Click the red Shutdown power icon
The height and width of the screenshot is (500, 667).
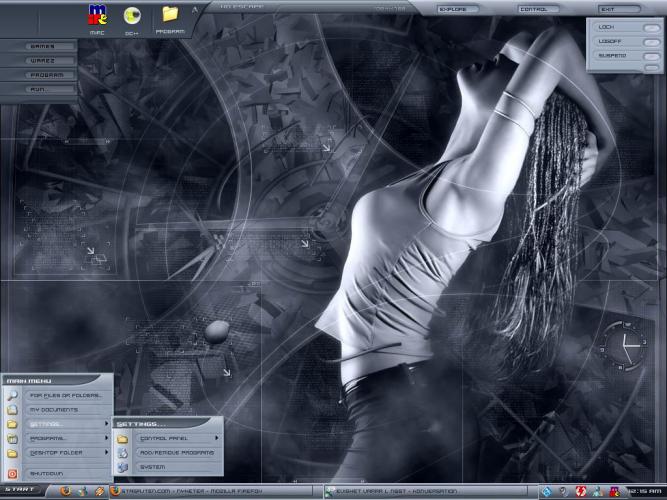(12, 473)
